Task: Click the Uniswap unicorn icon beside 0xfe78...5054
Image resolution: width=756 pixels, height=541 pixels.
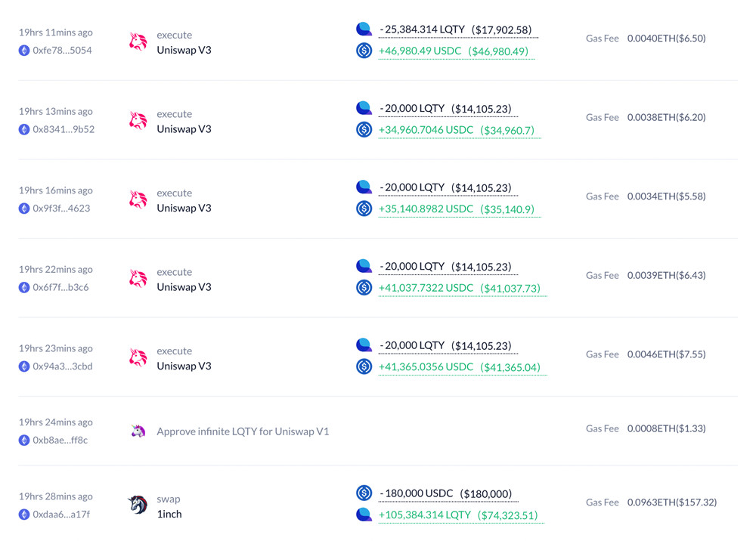Action: [x=138, y=42]
